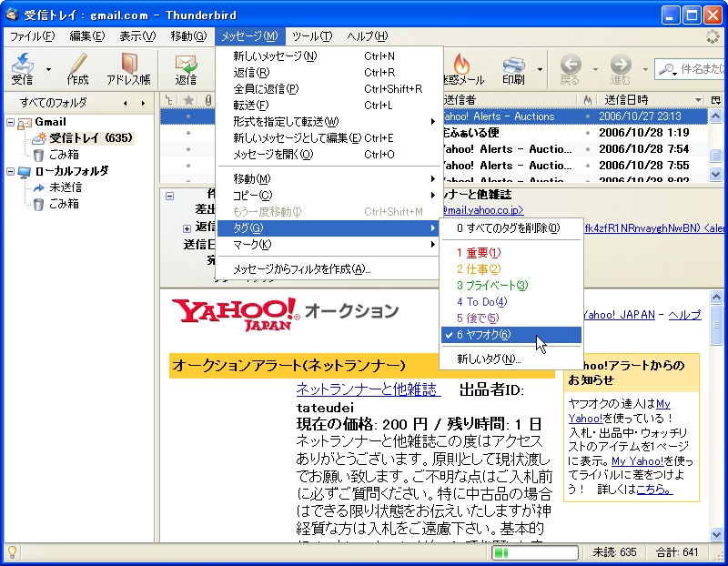Click the Forward (進む) arrow icon

point(621,64)
